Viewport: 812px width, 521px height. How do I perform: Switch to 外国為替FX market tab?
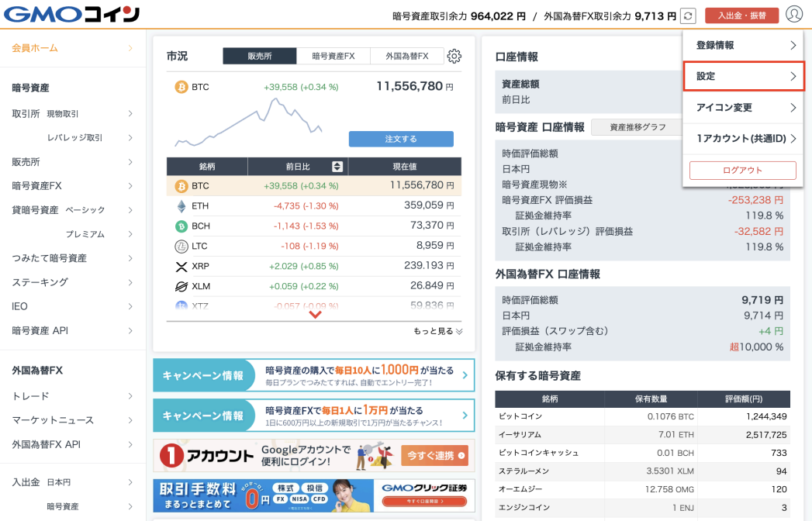pyautogui.click(x=406, y=56)
